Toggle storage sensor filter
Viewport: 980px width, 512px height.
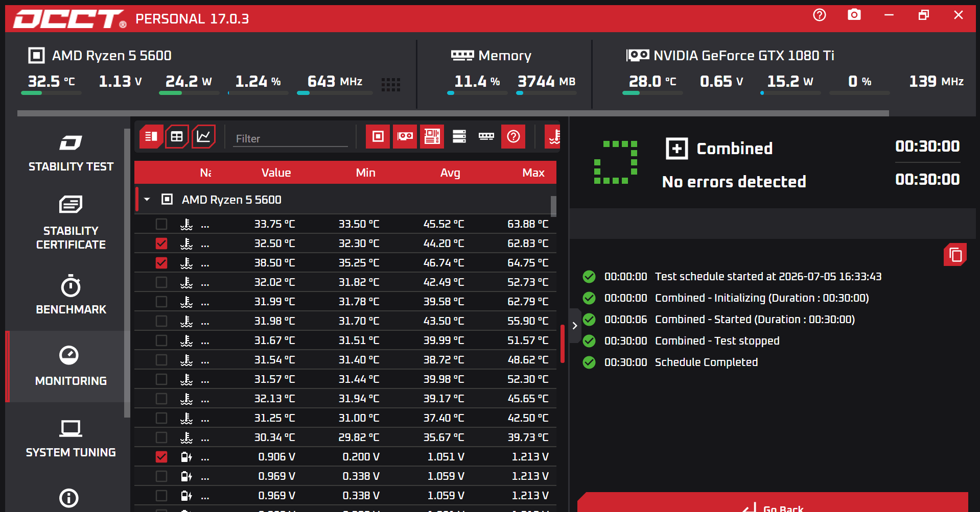point(459,136)
